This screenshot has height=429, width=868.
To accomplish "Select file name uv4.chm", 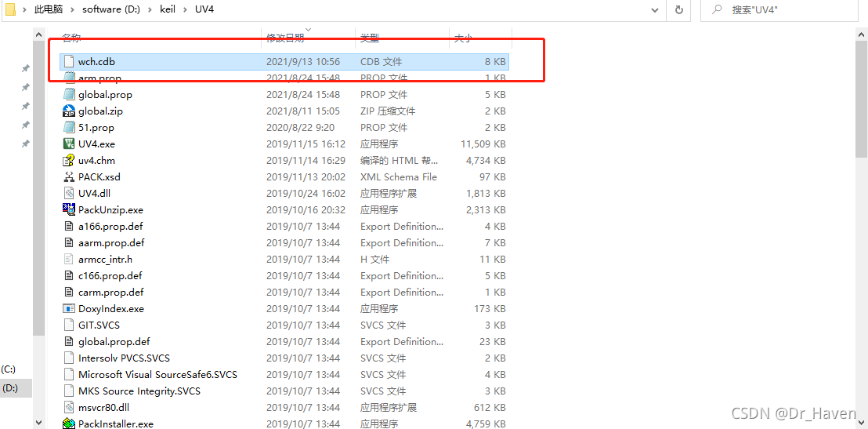I will tap(97, 161).
